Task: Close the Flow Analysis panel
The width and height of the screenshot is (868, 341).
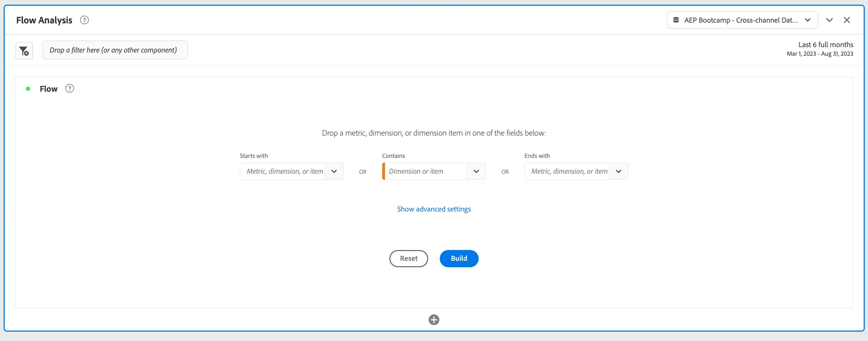Action: (847, 20)
